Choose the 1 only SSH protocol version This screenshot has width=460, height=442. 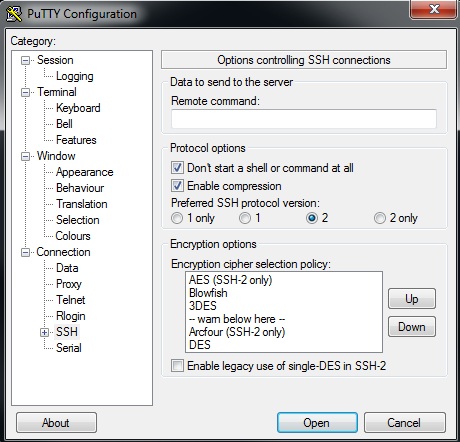(177, 218)
